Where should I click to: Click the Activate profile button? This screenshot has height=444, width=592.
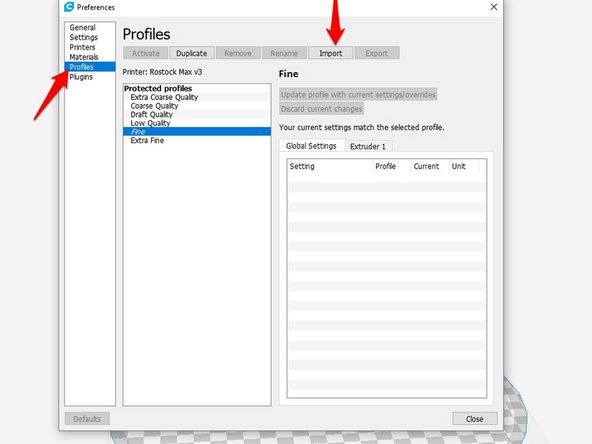(x=145, y=53)
